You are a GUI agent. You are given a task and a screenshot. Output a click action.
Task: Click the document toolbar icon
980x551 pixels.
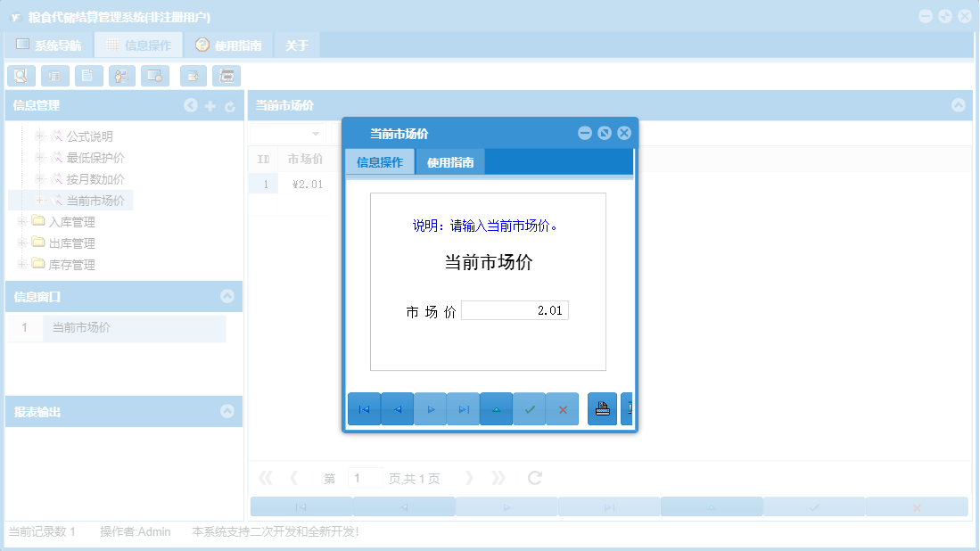click(88, 76)
